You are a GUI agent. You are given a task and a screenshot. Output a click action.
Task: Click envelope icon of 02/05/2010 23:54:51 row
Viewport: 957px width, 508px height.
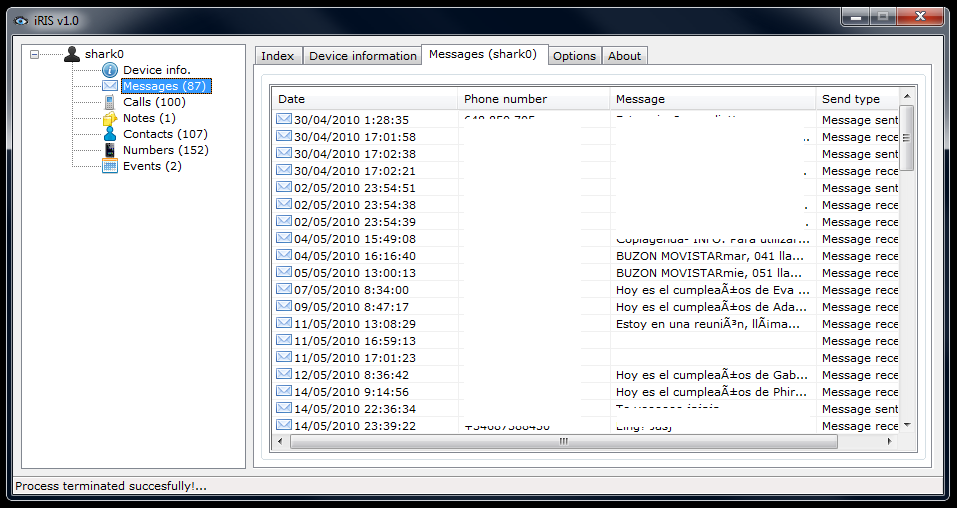(x=284, y=187)
